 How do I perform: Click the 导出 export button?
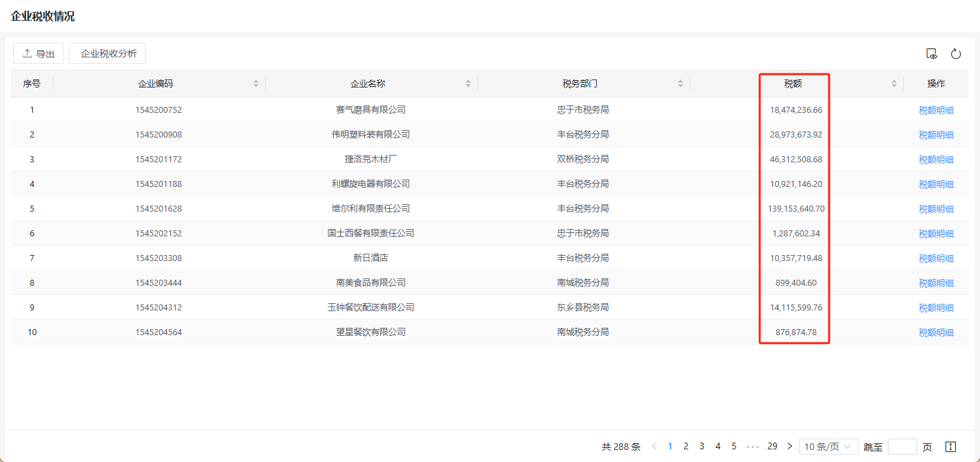pyautogui.click(x=39, y=53)
